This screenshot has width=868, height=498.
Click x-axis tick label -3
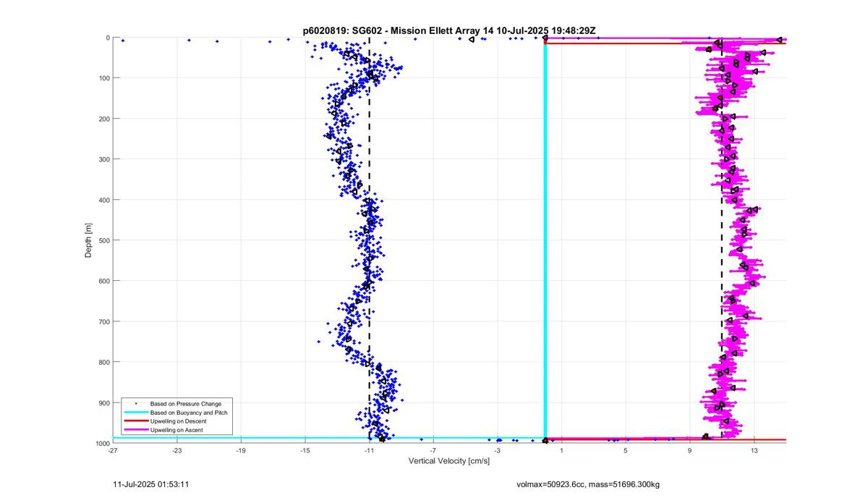coord(497,450)
